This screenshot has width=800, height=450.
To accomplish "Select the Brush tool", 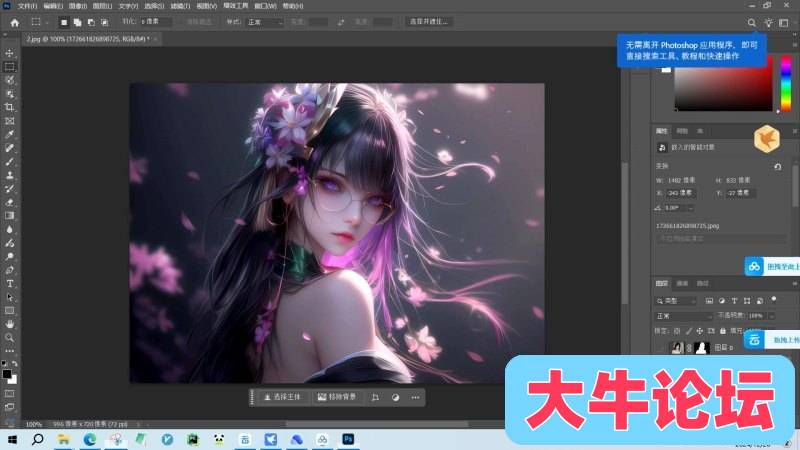I will click(x=9, y=162).
